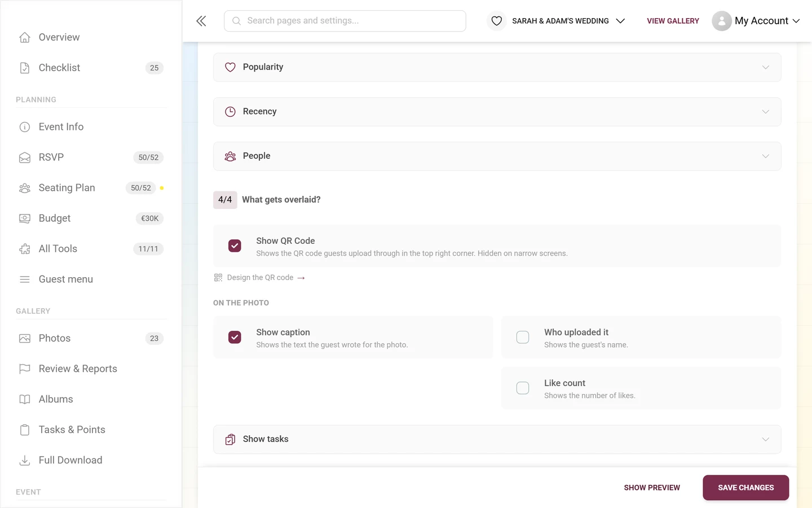Click the arrow after Design the QR code
The image size is (812, 508).
pos(301,278)
